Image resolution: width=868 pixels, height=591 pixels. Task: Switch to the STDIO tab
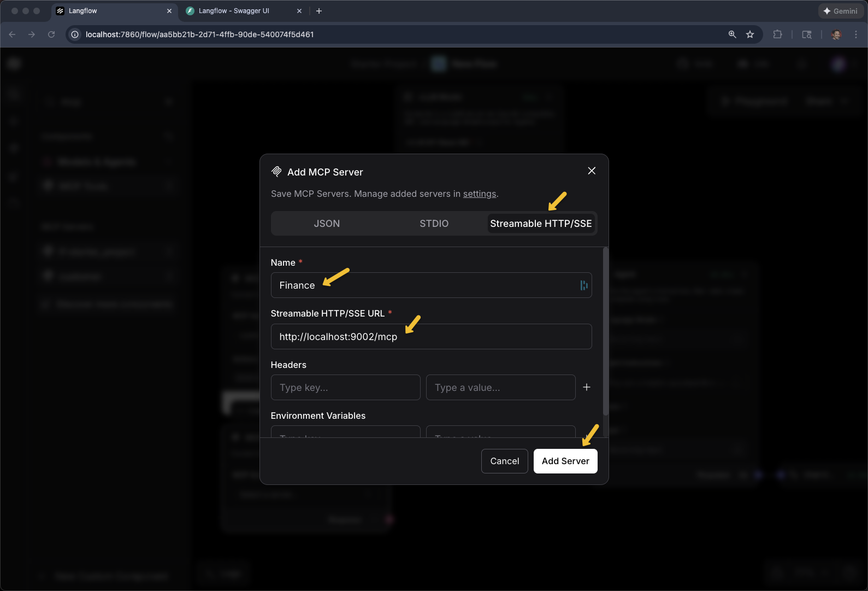[434, 224]
